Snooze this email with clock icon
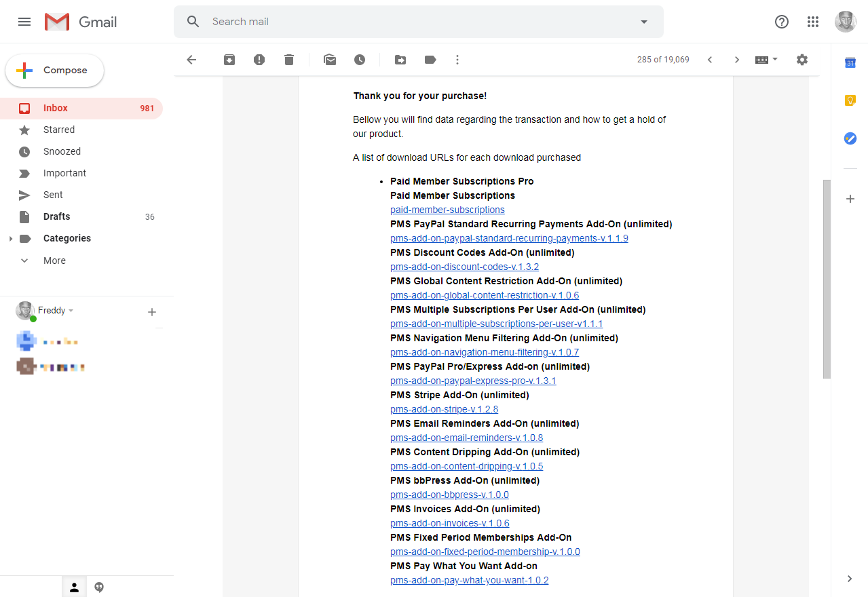 [x=360, y=60]
